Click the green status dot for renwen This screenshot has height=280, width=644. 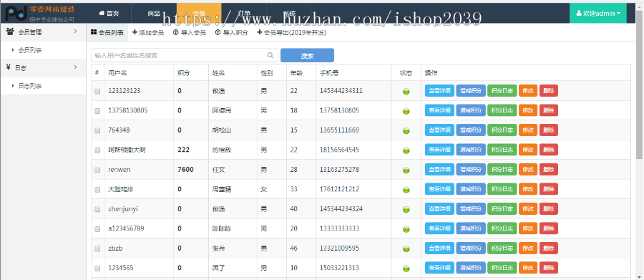coord(406,170)
